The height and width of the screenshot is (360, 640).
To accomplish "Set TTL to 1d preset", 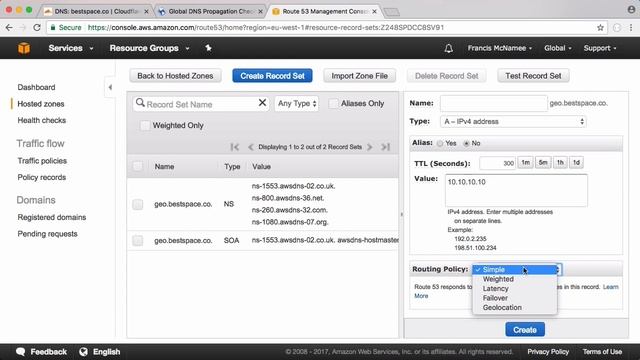I will 576,162.
